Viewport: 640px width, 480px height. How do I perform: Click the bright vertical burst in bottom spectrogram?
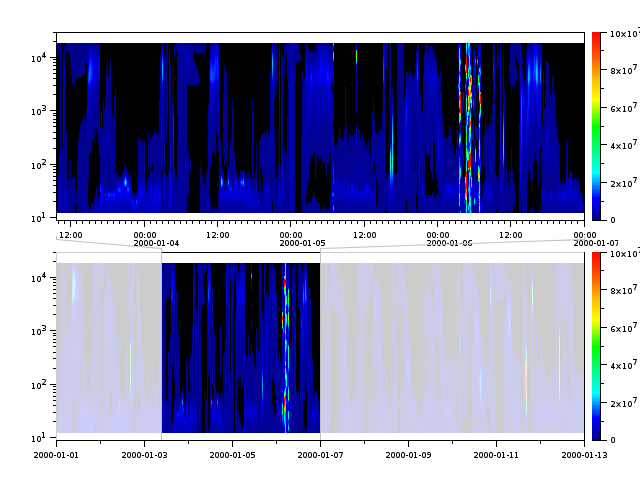(286, 320)
